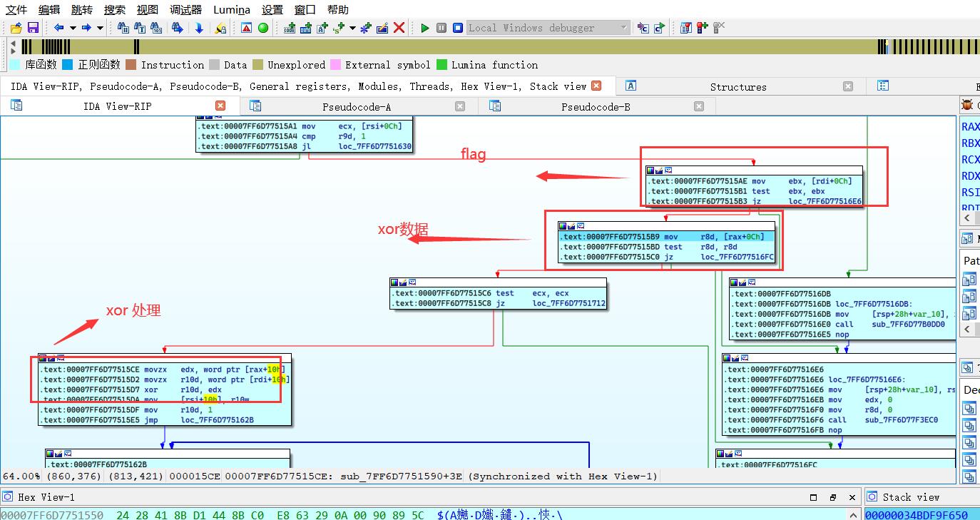Screen dimensions: 980x520
Task: Click the green-arrow C pseudocode icon
Action: point(659,28)
